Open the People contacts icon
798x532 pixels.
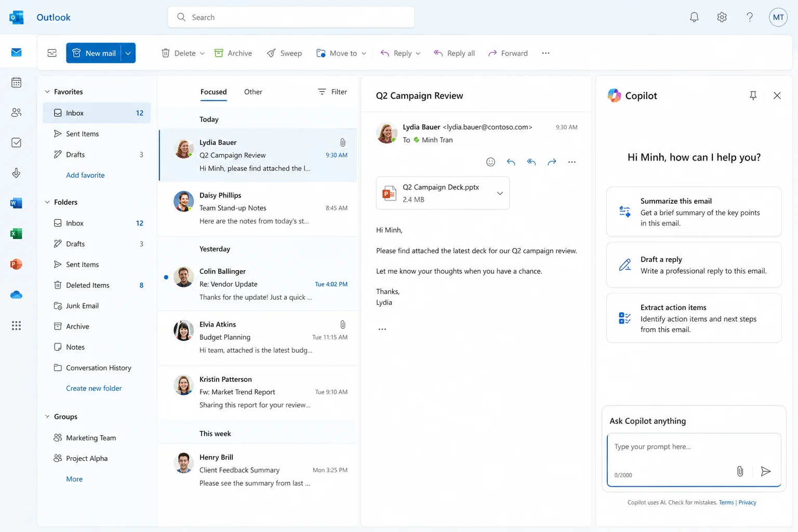point(16,112)
